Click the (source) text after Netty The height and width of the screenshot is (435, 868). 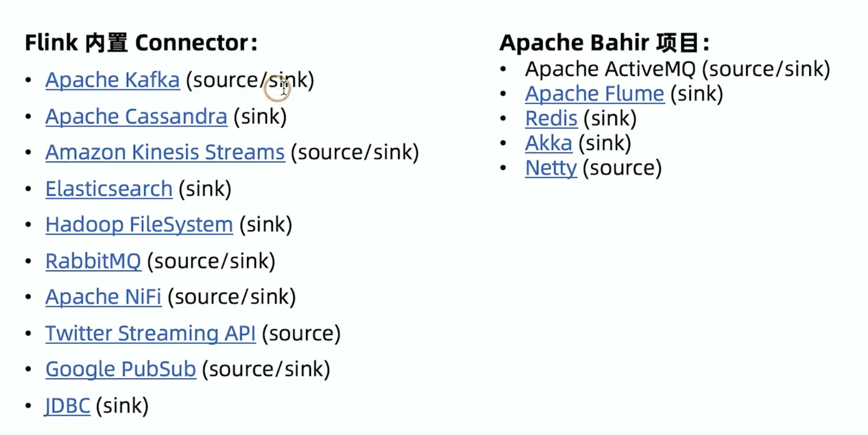click(x=622, y=168)
